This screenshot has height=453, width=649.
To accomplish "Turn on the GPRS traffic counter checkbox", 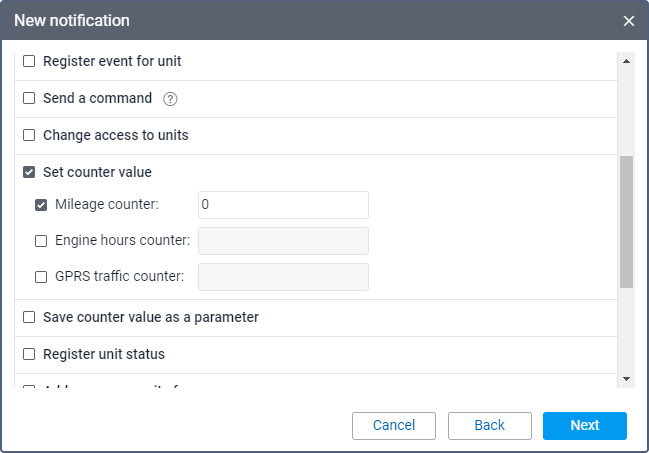I will [x=41, y=277].
